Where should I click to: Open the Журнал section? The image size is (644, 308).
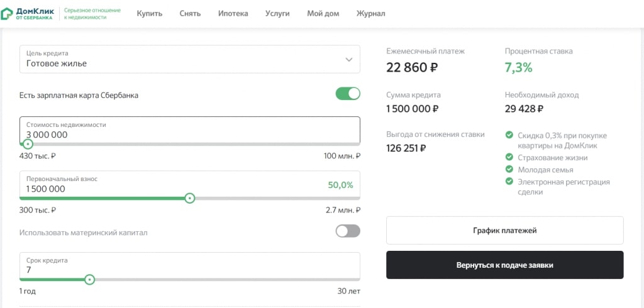[371, 13]
